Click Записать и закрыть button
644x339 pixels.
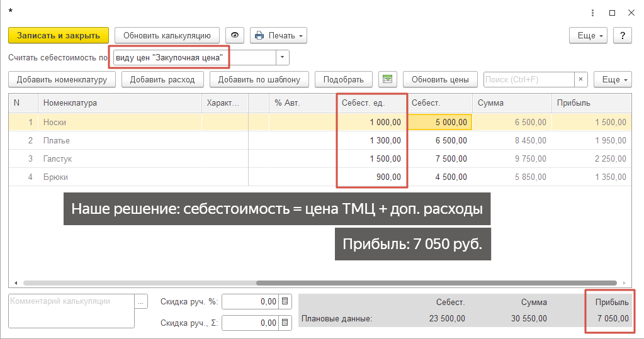pos(59,35)
